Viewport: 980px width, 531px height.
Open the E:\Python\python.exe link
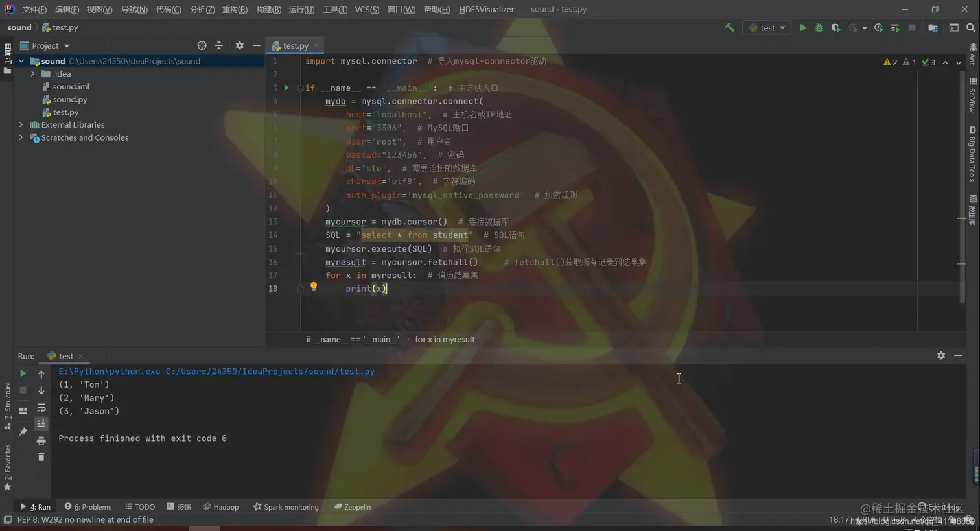pyautogui.click(x=110, y=372)
